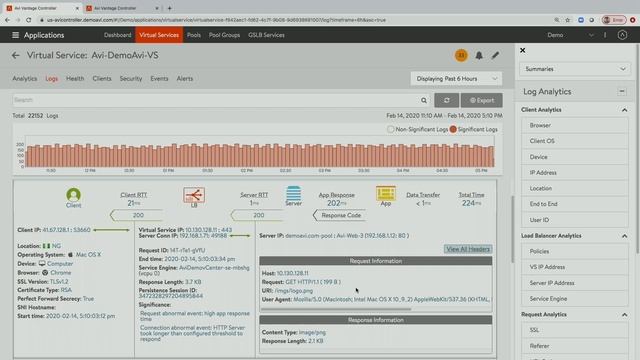Click the horizontal scrollbar under Request Information

pyautogui.click(x=336, y=309)
